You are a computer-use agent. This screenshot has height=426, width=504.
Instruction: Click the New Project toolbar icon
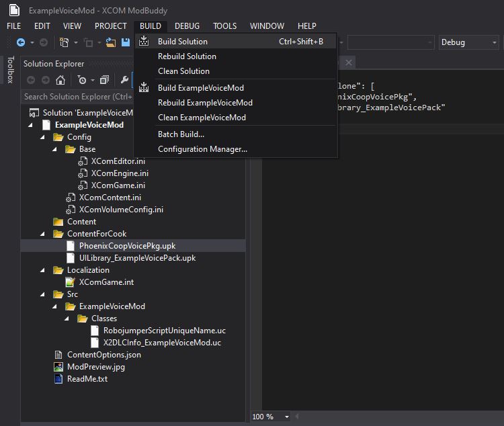coord(65,42)
